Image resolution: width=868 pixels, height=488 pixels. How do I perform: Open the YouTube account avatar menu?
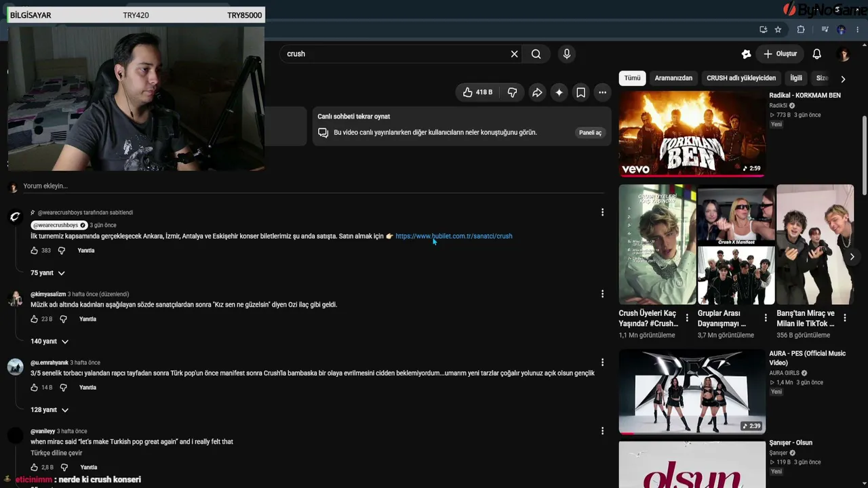click(x=844, y=54)
